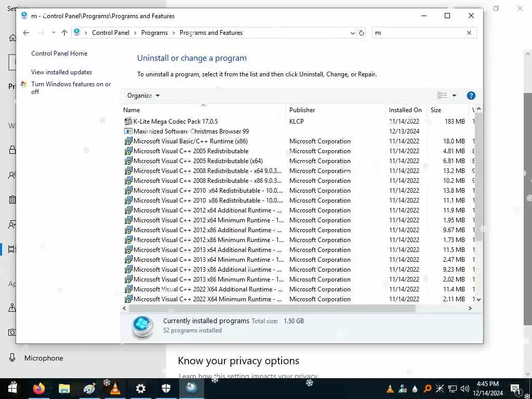Image resolution: width=532 pixels, height=399 pixels.
Task: Go back with the Back arrow
Action: (26, 33)
